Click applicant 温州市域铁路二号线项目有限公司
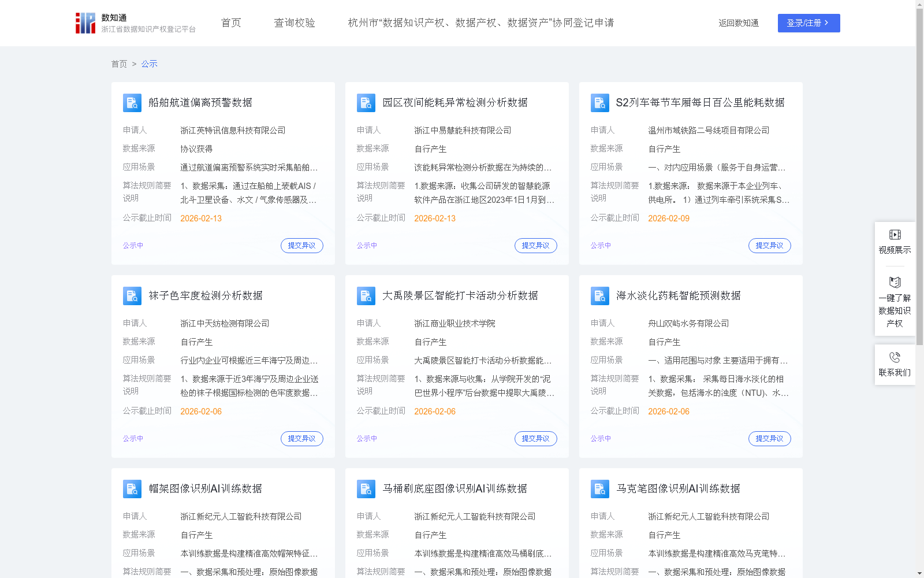Image resolution: width=924 pixels, height=578 pixels. (x=709, y=131)
